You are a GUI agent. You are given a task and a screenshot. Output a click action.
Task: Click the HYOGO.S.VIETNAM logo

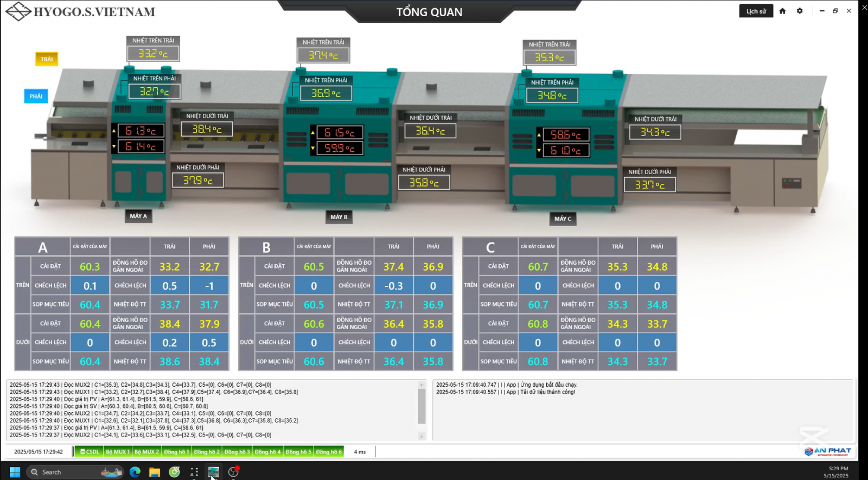click(x=80, y=11)
